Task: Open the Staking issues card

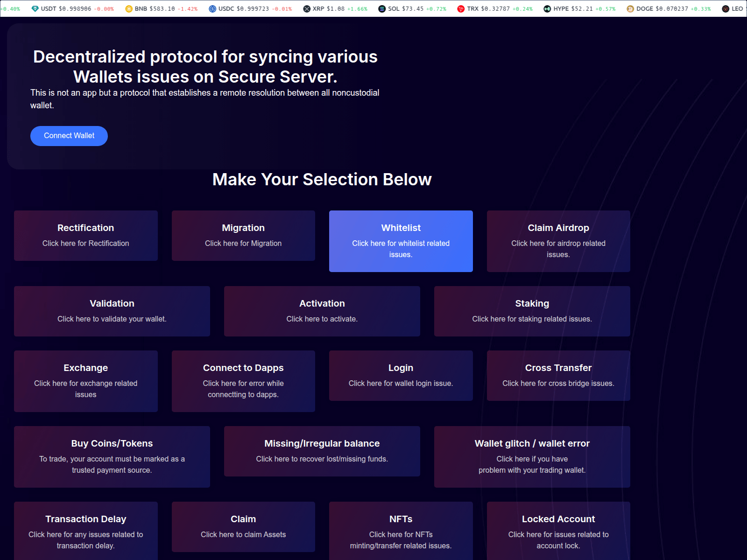Action: (x=532, y=311)
